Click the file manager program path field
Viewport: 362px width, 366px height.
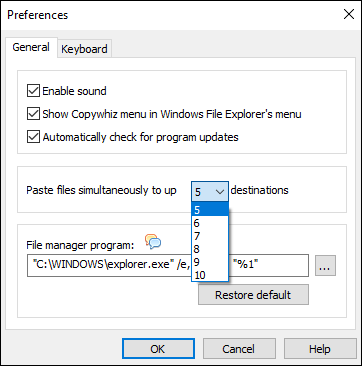[x=168, y=266]
